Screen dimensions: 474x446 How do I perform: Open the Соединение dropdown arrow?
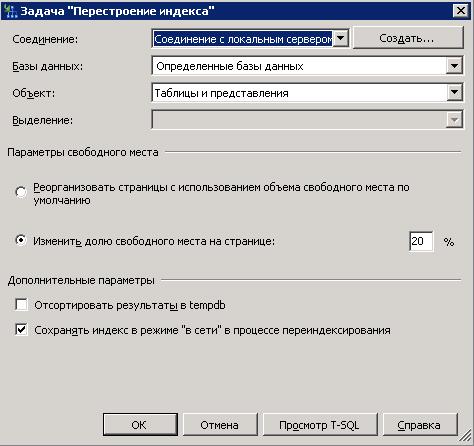tap(340, 39)
